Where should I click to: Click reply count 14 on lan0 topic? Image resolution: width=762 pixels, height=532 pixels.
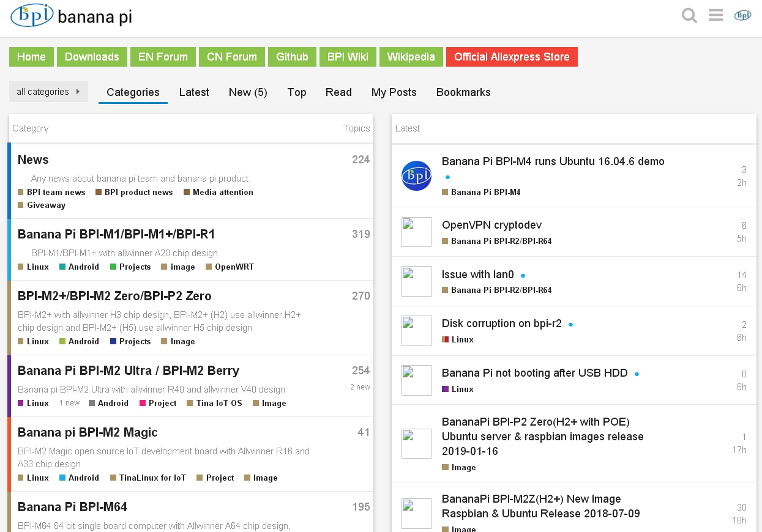[742, 275]
